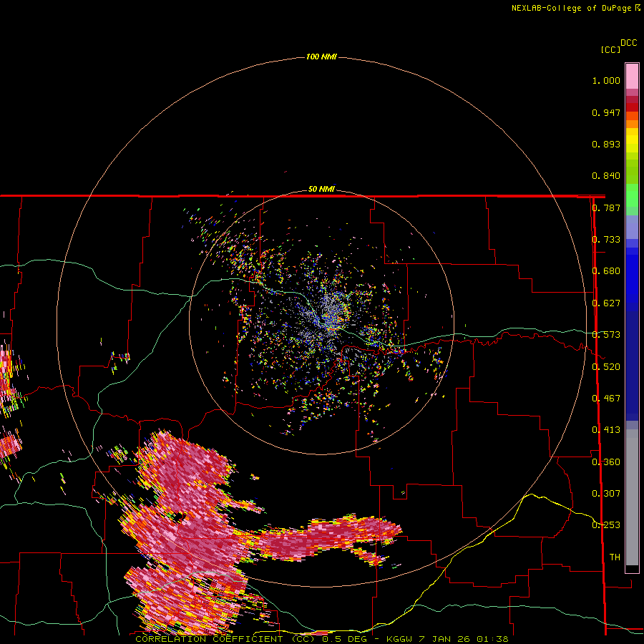Click the 0.253 scale value

click(606, 525)
